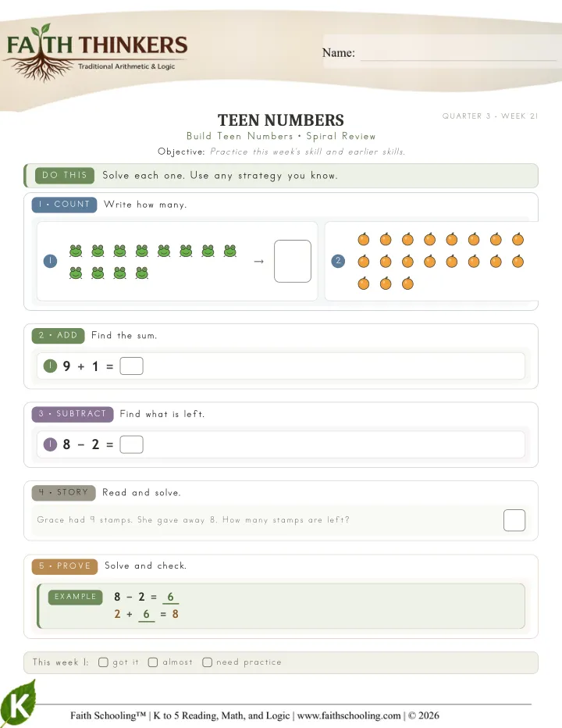Check the "got it" checkbox
Image resolution: width=562 pixels, height=728 pixels.
point(104,662)
